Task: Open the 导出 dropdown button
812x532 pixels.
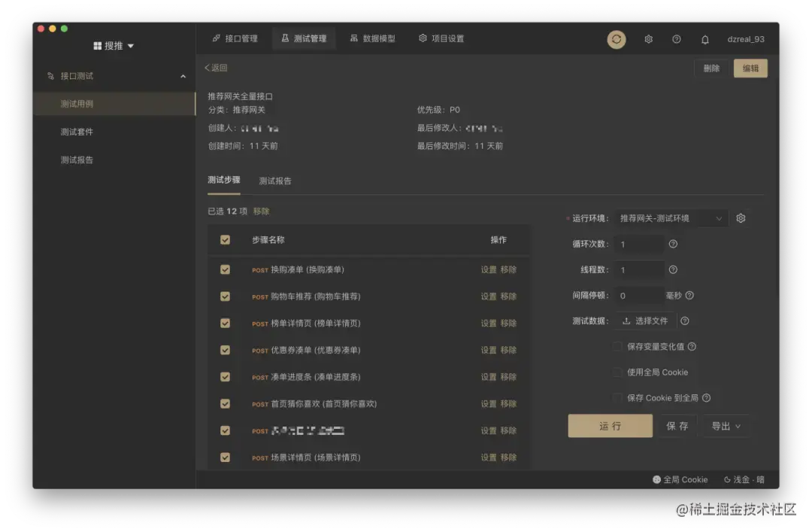Action: (726, 426)
